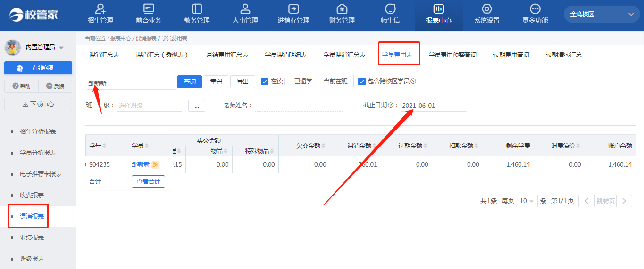The width and height of the screenshot is (644, 269).
Task: Sort by 退费溢价 column
Action: pos(577,146)
